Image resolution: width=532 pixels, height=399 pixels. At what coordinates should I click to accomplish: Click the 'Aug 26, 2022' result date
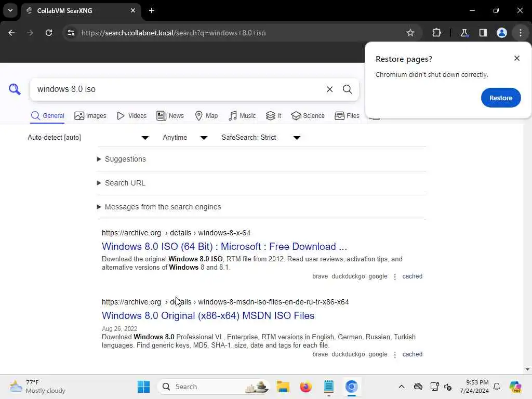coord(119,329)
